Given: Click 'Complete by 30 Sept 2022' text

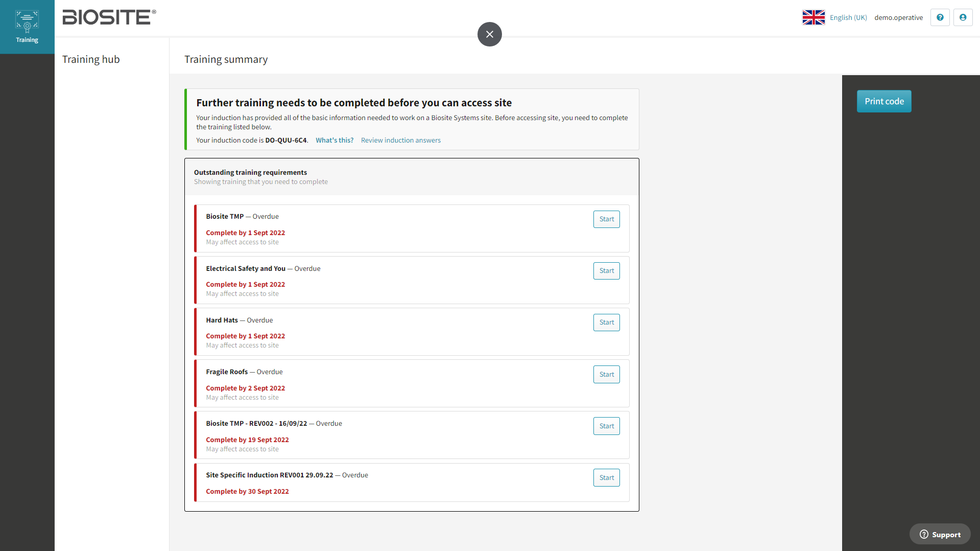Looking at the screenshot, I should tap(247, 491).
